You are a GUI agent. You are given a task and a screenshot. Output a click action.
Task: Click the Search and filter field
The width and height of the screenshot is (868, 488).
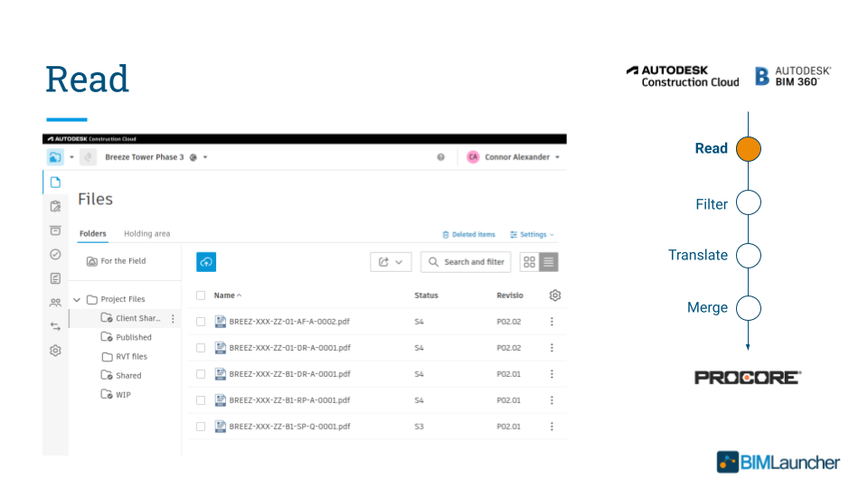466,262
